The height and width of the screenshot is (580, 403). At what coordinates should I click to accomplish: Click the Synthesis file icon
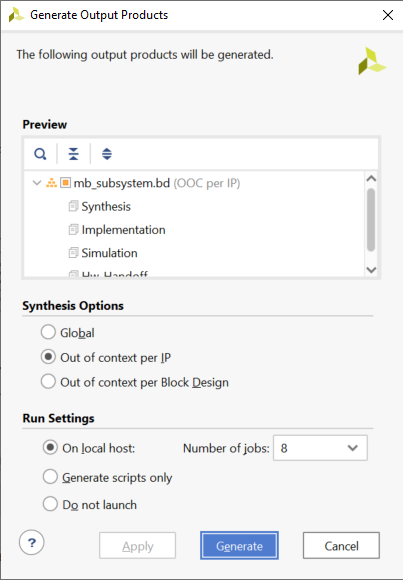click(x=74, y=206)
